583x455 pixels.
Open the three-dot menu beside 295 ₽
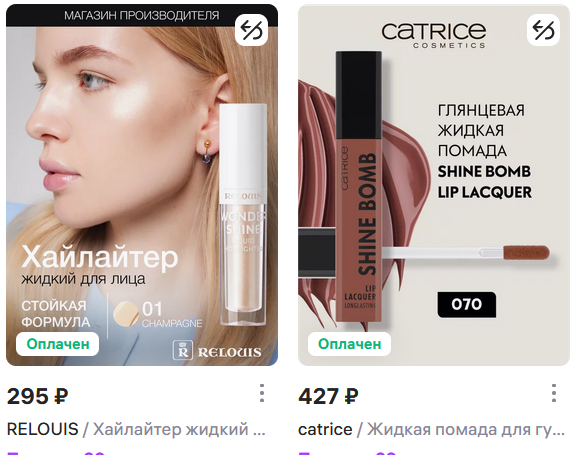point(262,393)
